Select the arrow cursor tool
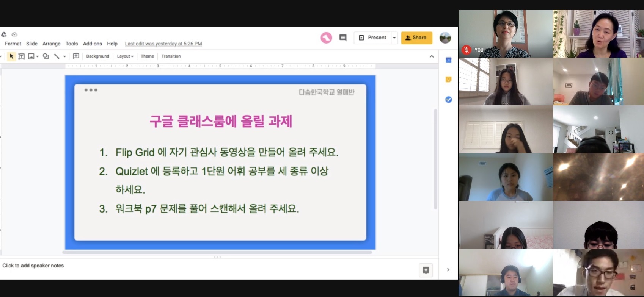 coord(11,56)
